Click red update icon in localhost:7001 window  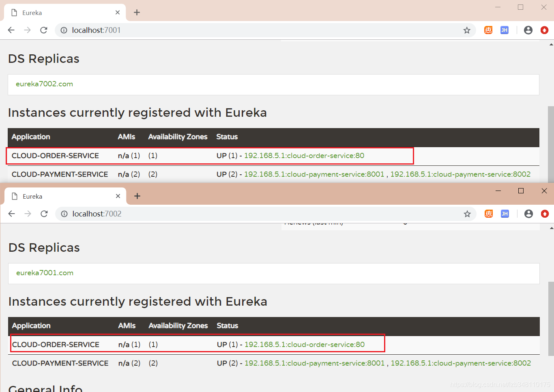pyautogui.click(x=544, y=30)
